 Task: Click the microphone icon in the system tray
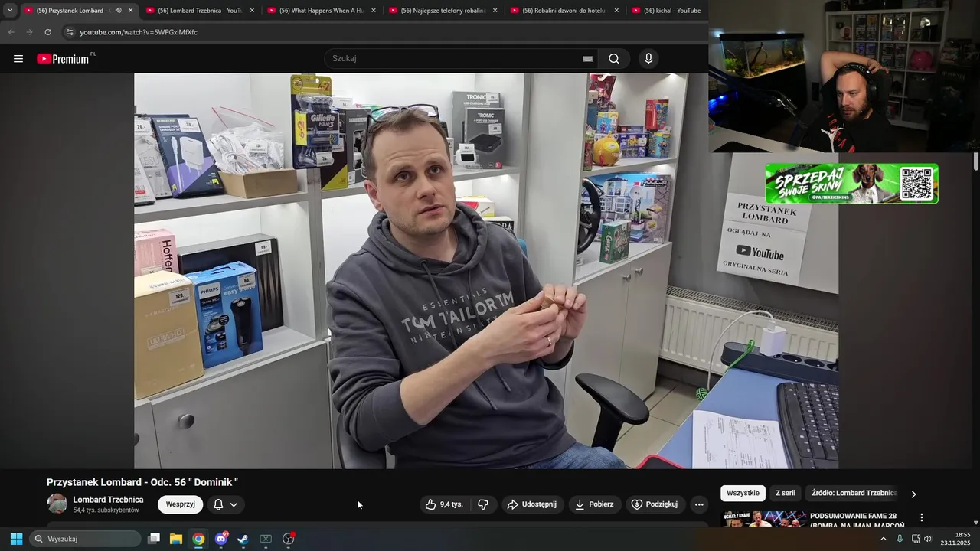pos(900,539)
